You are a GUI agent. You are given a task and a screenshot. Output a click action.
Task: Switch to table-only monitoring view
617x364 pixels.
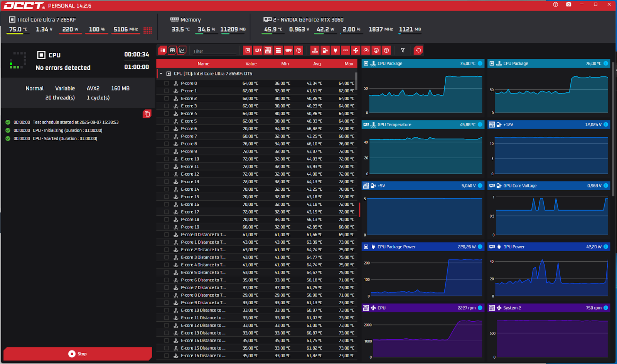pos(172,50)
